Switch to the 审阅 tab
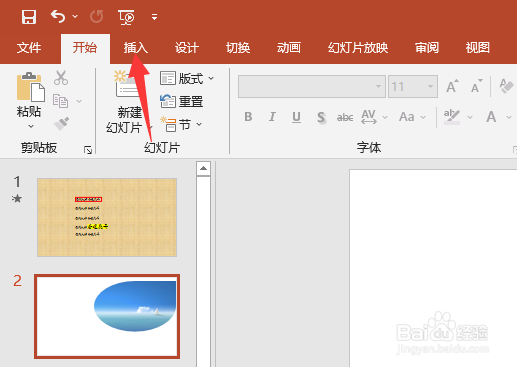This screenshot has height=367, width=517. tap(427, 48)
